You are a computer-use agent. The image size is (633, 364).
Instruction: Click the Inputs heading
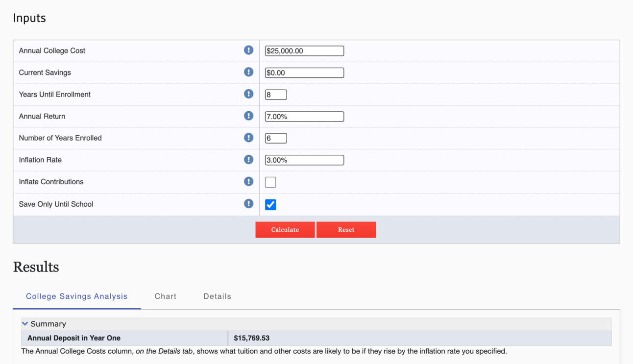click(x=29, y=18)
